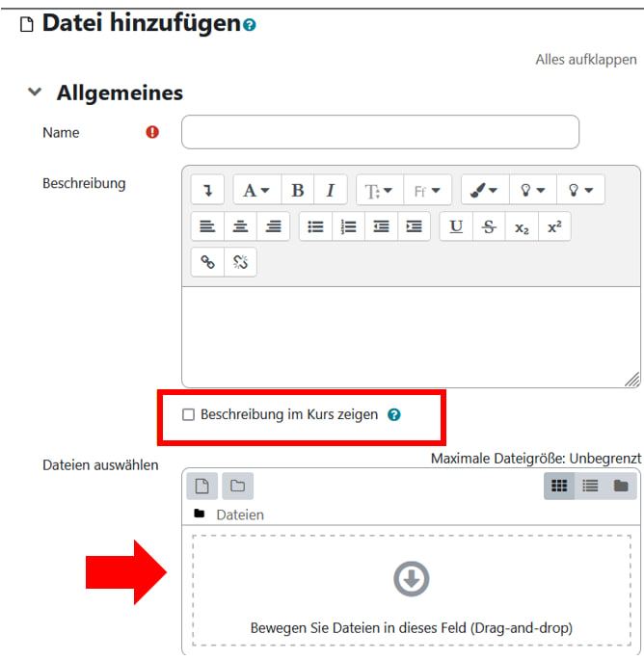Apply strikethrough formatting
Viewport: 644px width, 660px height.
pos(489,226)
